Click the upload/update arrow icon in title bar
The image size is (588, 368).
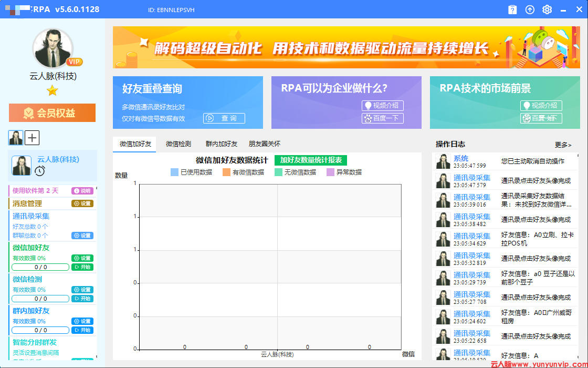(x=530, y=10)
